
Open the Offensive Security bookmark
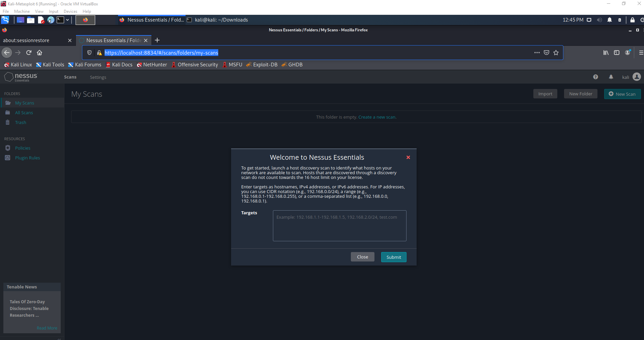coord(195,65)
